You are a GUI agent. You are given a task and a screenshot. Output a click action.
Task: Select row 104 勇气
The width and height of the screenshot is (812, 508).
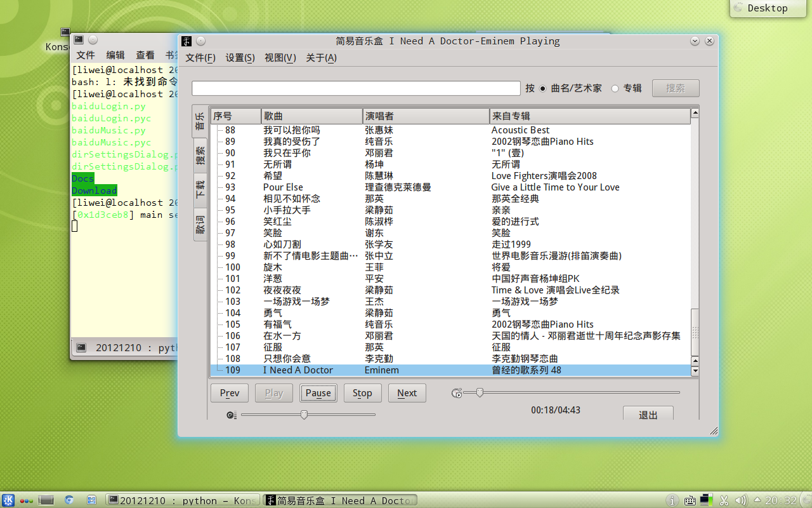pyautogui.click(x=450, y=313)
